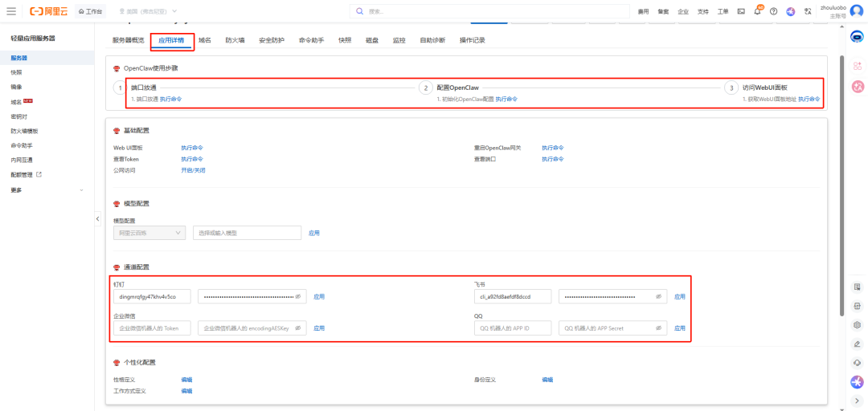This screenshot has width=868, height=411.
Task: Open the 磁盘 tab
Action: [373, 40]
